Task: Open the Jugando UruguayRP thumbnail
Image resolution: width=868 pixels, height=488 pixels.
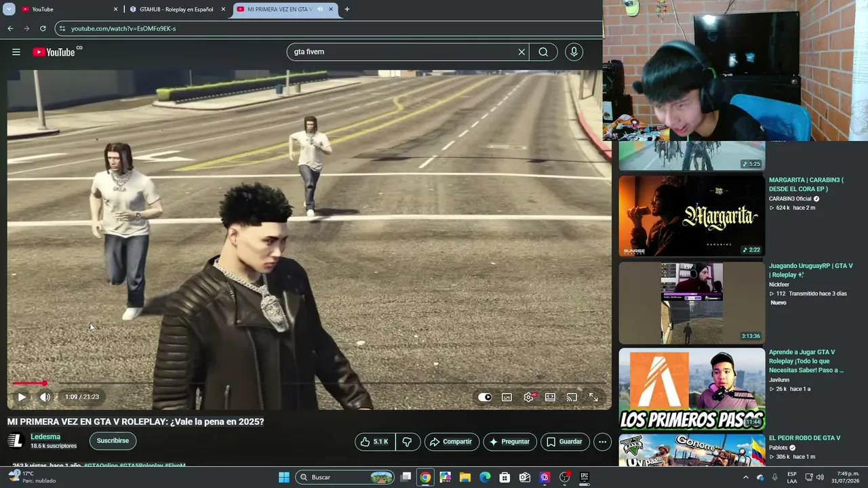Action: coord(692,303)
